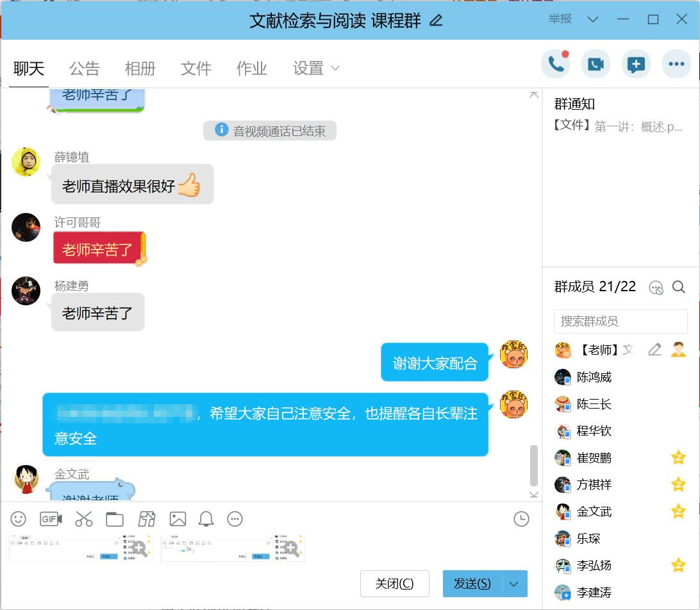This screenshot has height=610, width=700.
Task: Edit the group name with the pencil icon
Action: click(x=436, y=21)
